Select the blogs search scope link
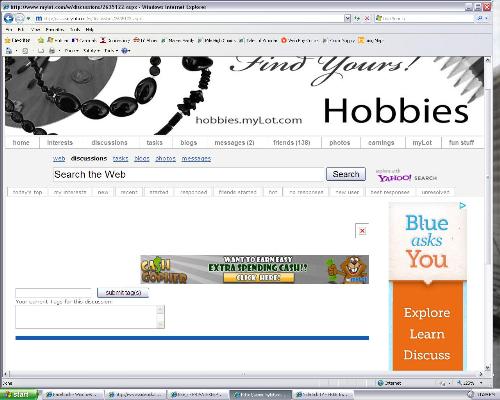 142,159
